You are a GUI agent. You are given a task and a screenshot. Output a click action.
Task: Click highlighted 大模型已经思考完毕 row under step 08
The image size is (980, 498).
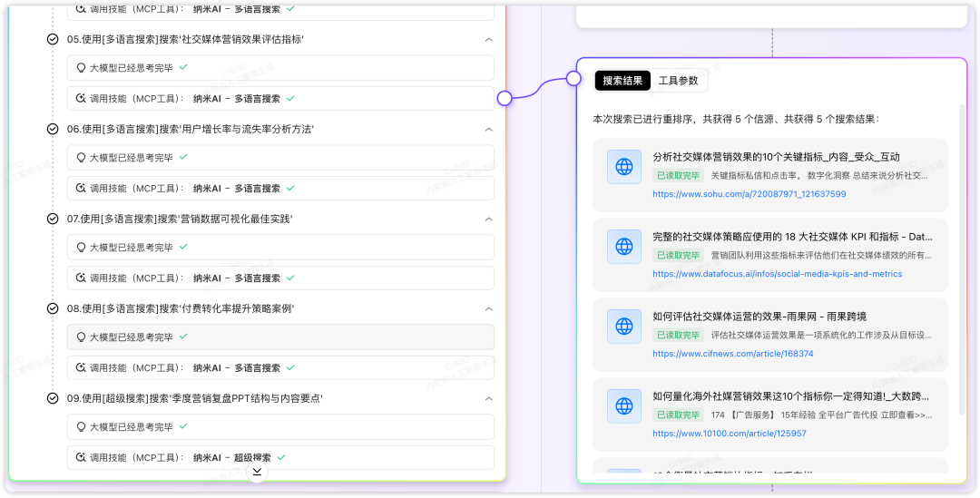[280, 337]
